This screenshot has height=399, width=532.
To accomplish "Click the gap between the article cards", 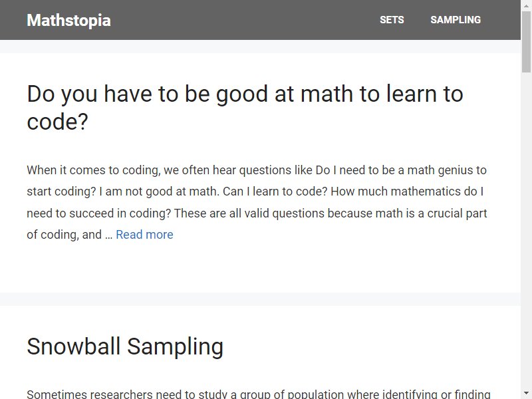I will click(260, 299).
